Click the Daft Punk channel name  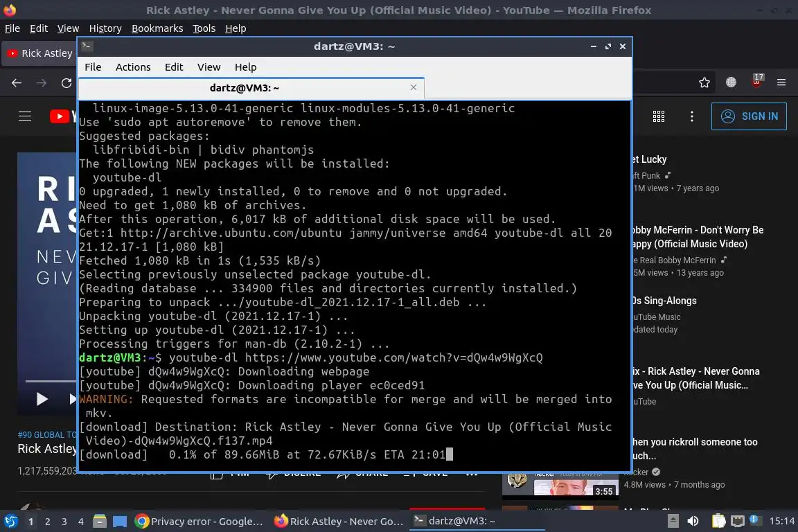[646, 176]
